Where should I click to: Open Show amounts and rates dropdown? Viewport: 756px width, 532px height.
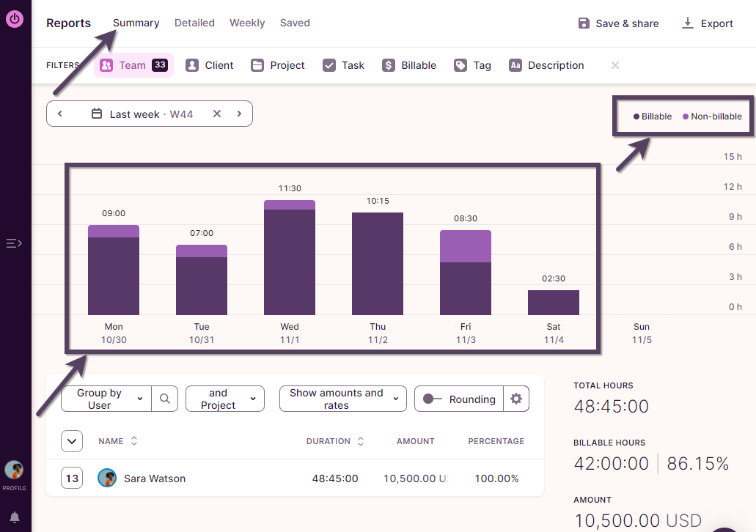point(342,399)
